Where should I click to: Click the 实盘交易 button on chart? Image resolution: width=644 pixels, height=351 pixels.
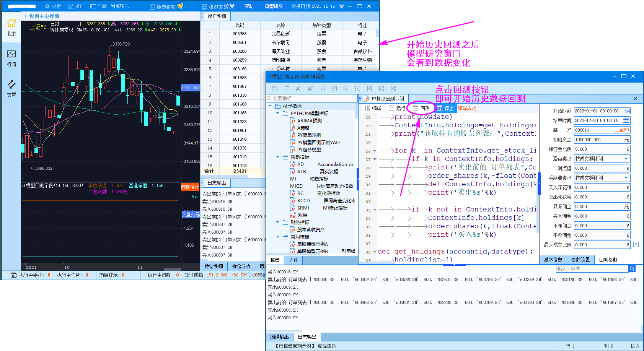tap(191, 214)
